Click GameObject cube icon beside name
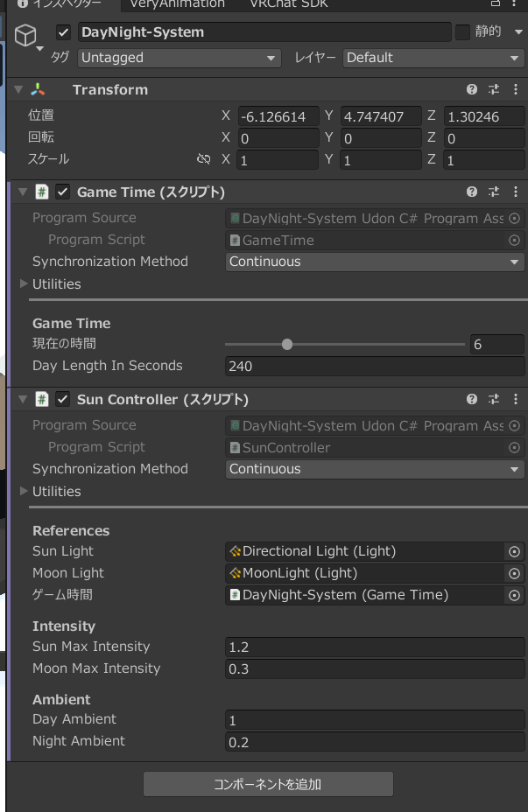 pos(27,35)
